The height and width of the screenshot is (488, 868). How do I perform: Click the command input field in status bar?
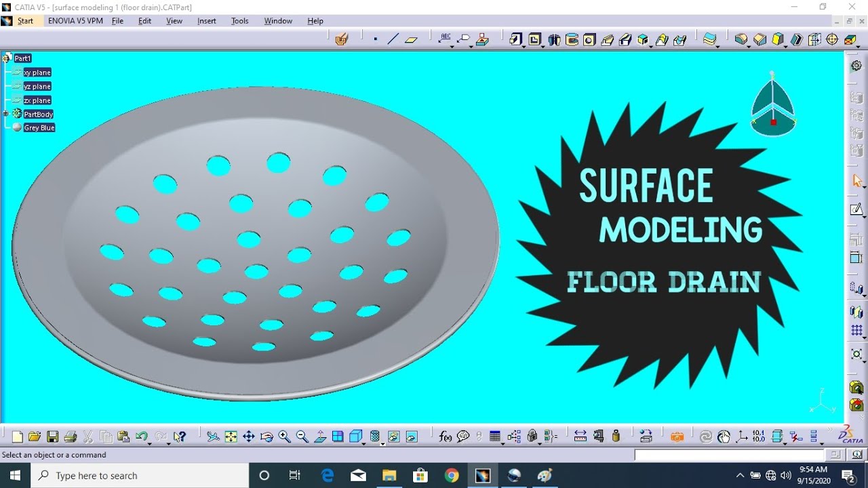(x=730, y=455)
